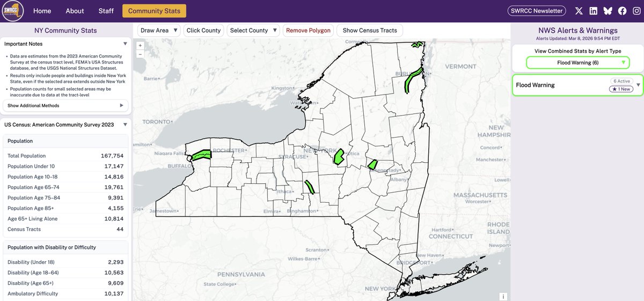The width and height of the screenshot is (644, 301).
Task: Click the Ambulatory Difficulty row
Action: coord(65,293)
